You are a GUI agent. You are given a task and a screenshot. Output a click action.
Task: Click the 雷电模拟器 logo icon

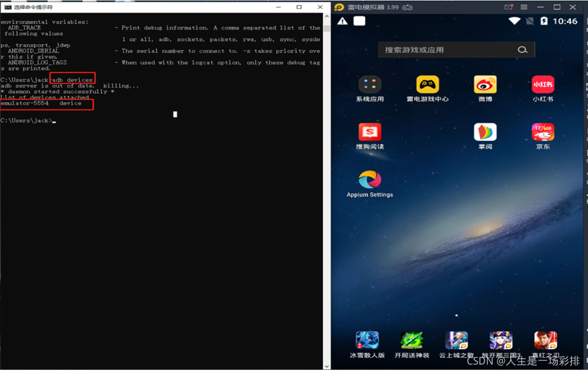(x=339, y=7)
